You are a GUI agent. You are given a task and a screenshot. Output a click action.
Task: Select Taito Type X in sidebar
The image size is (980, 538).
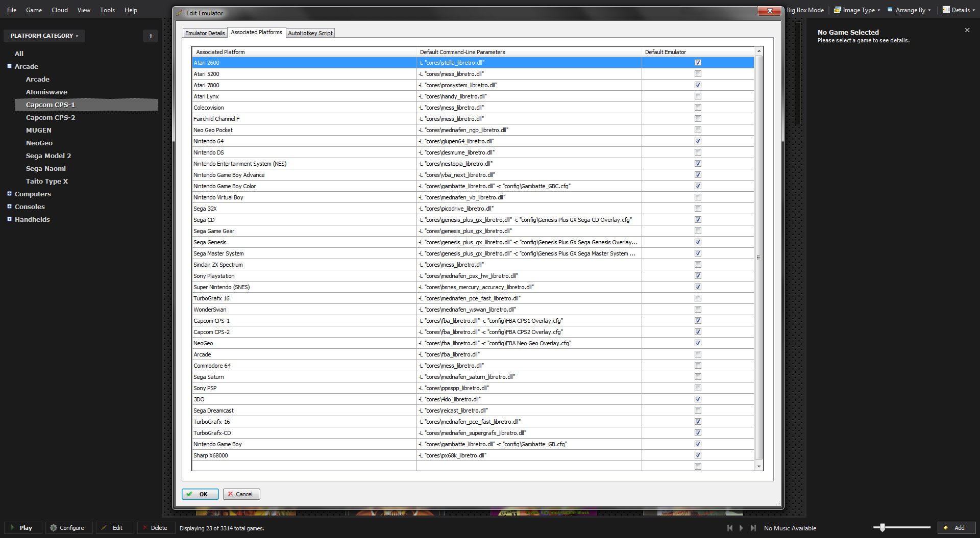(47, 181)
